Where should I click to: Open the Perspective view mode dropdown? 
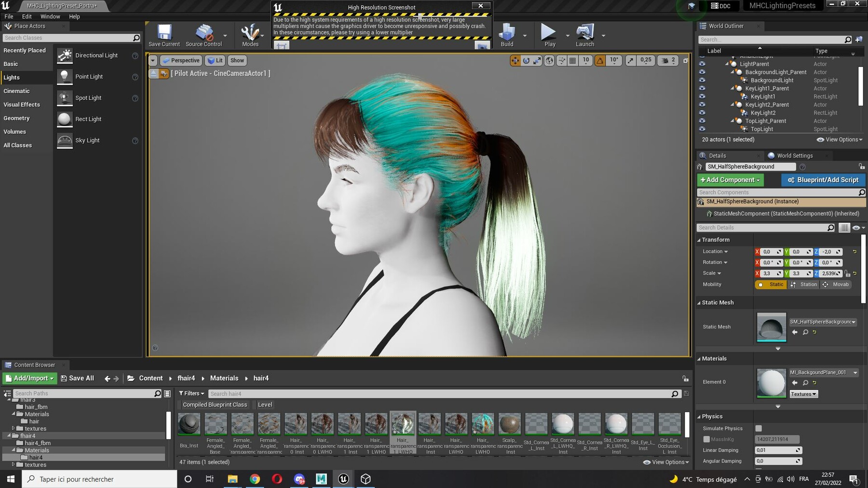point(181,60)
